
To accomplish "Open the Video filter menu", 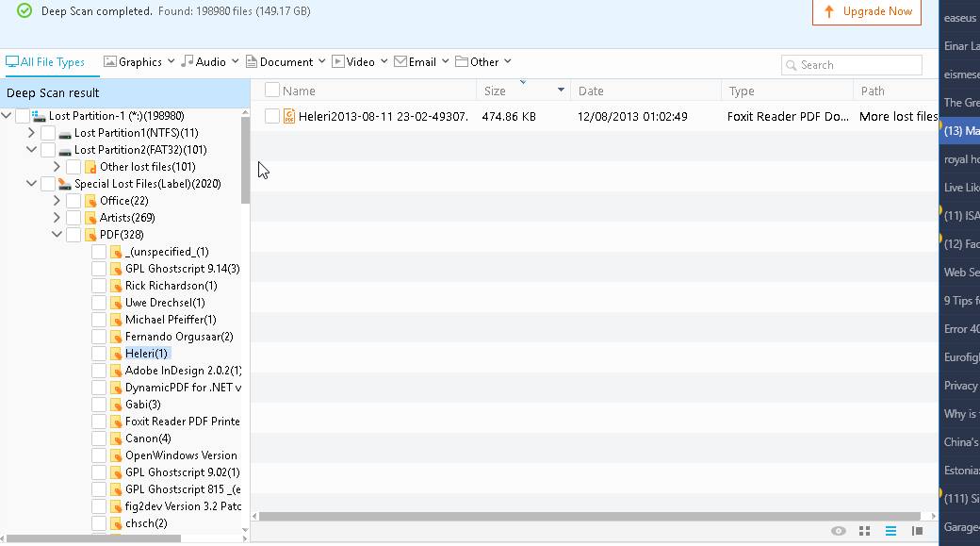I will coord(360,62).
